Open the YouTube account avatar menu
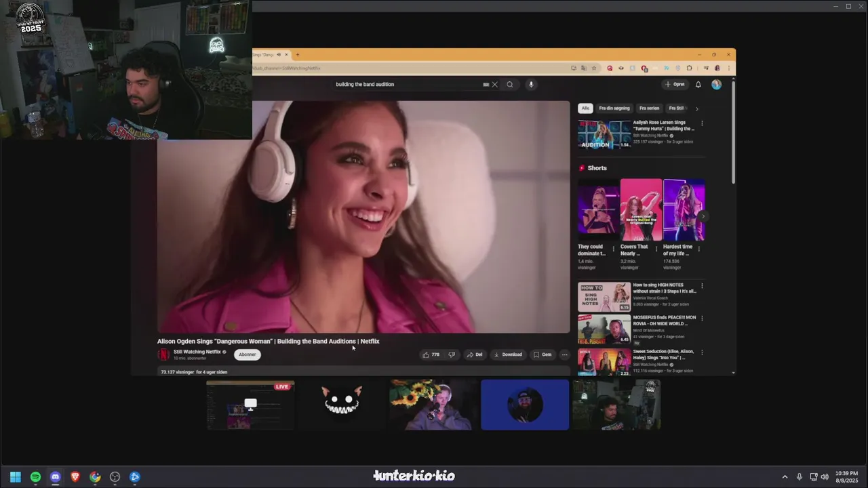This screenshot has height=488, width=868. click(x=716, y=85)
